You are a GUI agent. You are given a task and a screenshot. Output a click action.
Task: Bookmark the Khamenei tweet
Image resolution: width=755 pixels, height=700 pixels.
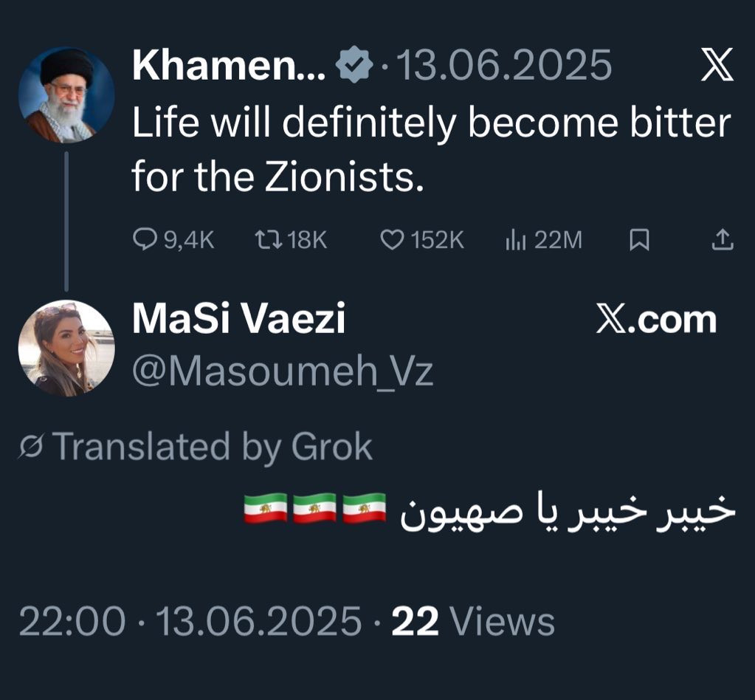pos(639,239)
